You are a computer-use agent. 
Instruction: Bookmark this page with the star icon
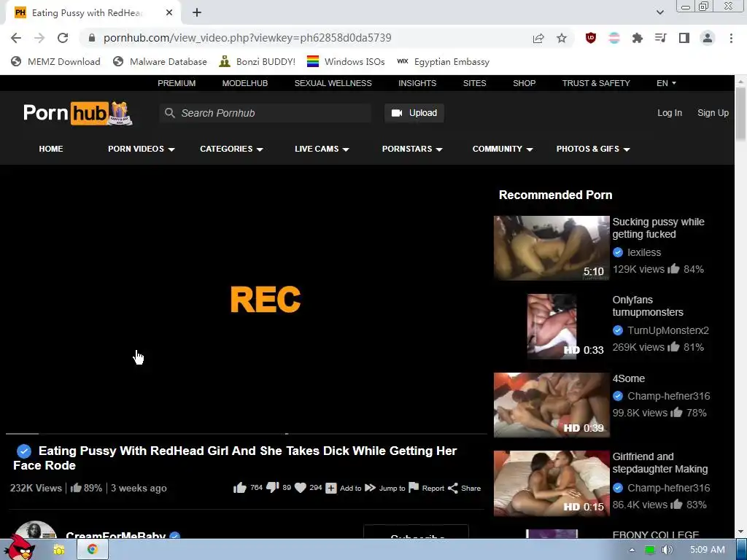562,38
